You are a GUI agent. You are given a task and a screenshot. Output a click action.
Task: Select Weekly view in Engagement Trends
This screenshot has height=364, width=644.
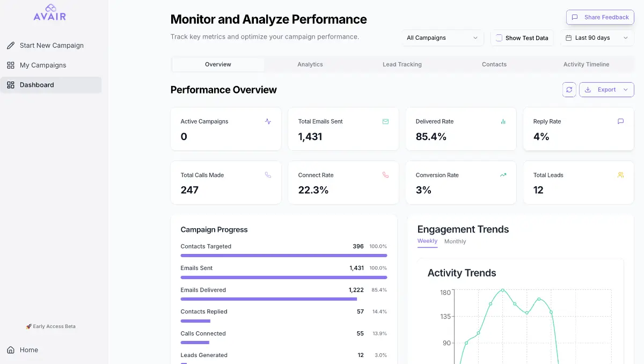click(427, 241)
